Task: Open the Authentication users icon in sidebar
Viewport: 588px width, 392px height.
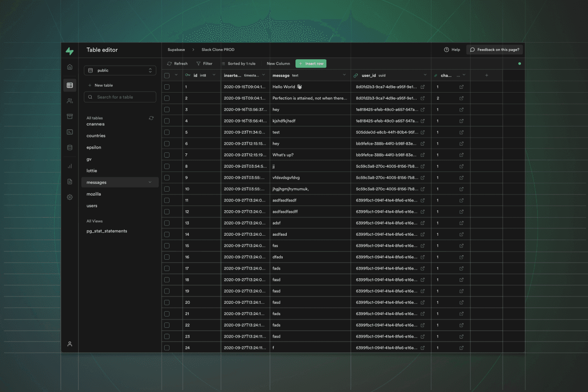Action: (x=70, y=101)
